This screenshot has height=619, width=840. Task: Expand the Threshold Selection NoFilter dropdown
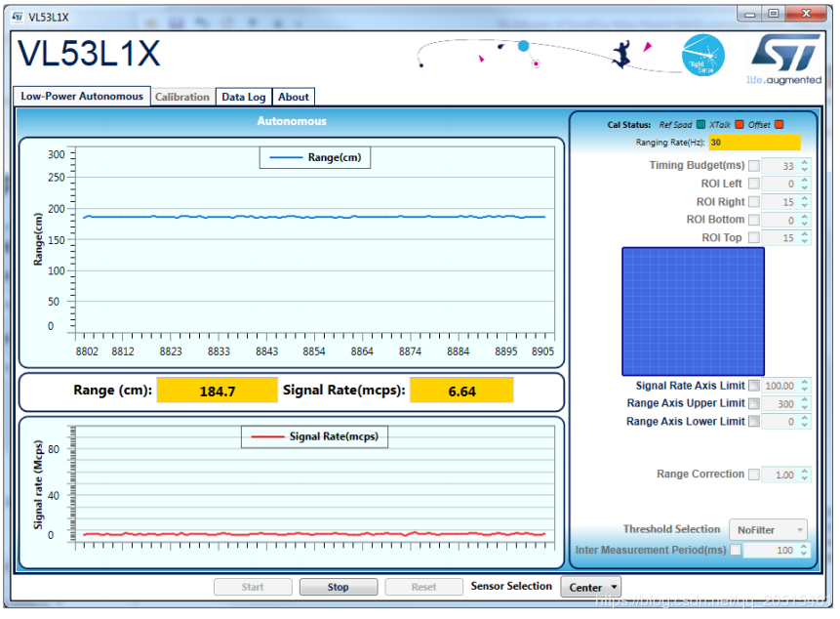click(767, 530)
